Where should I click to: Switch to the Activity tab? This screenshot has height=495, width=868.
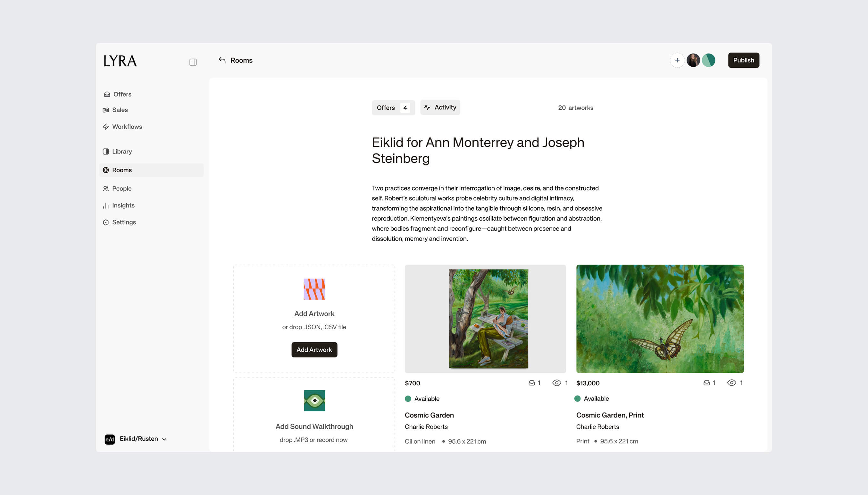(x=440, y=107)
